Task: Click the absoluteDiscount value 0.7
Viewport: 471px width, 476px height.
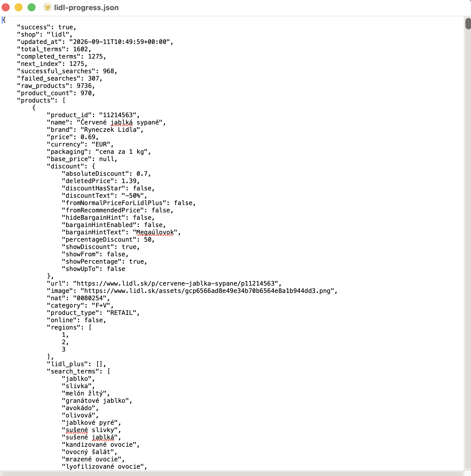Action: (142, 174)
